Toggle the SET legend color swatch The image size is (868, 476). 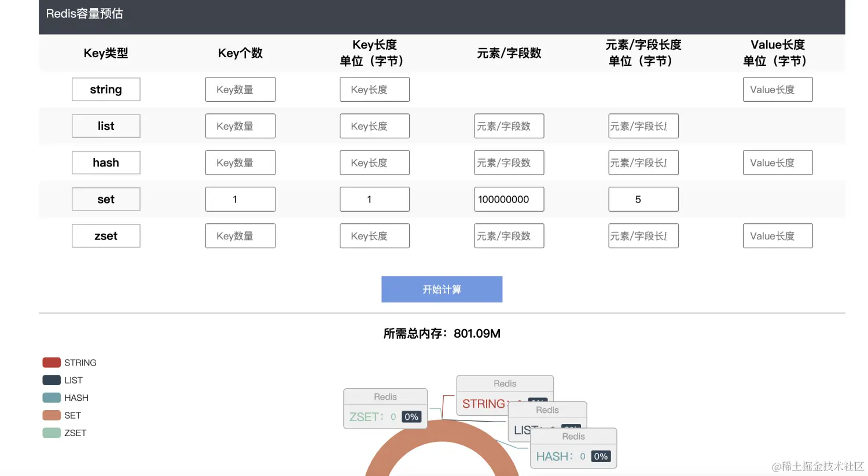click(x=52, y=415)
